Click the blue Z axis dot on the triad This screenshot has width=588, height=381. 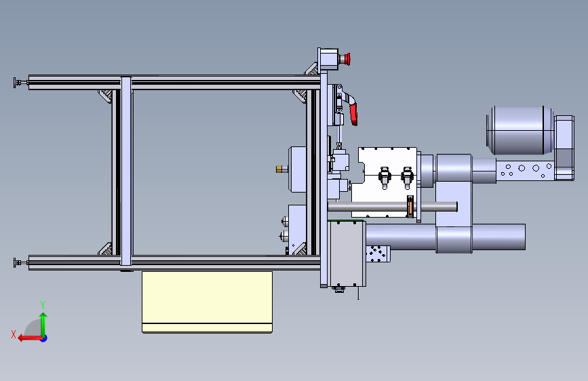coord(44,338)
